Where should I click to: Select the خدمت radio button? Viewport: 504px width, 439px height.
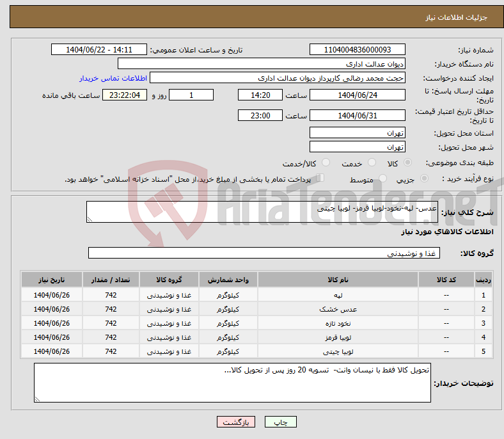tap(372, 163)
